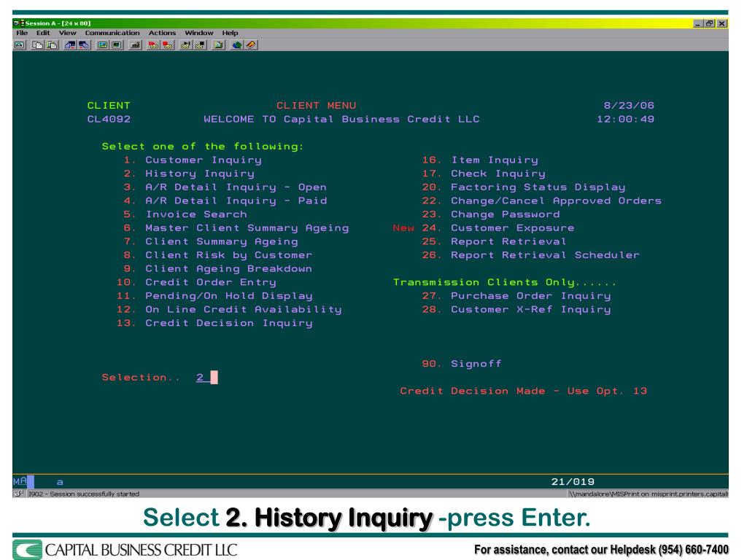Screen dimensions: 747x560
Task: Click the MISPrint printer status text
Action: [x=649, y=494]
